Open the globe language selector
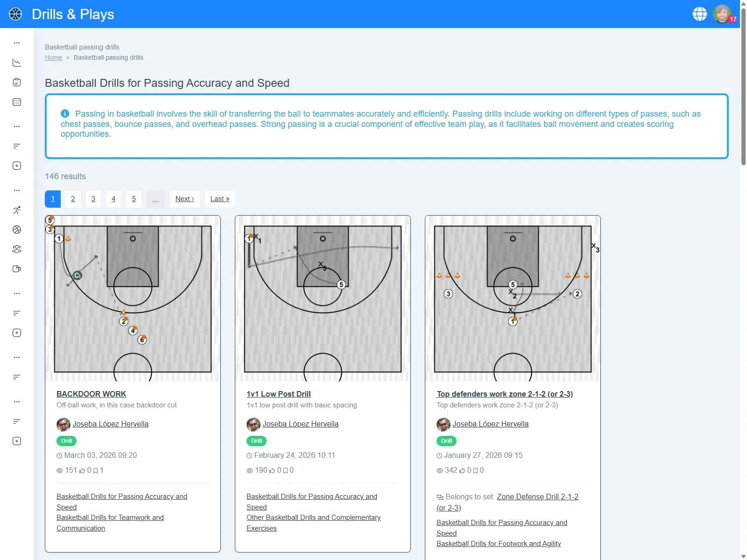747x560 pixels. point(699,14)
